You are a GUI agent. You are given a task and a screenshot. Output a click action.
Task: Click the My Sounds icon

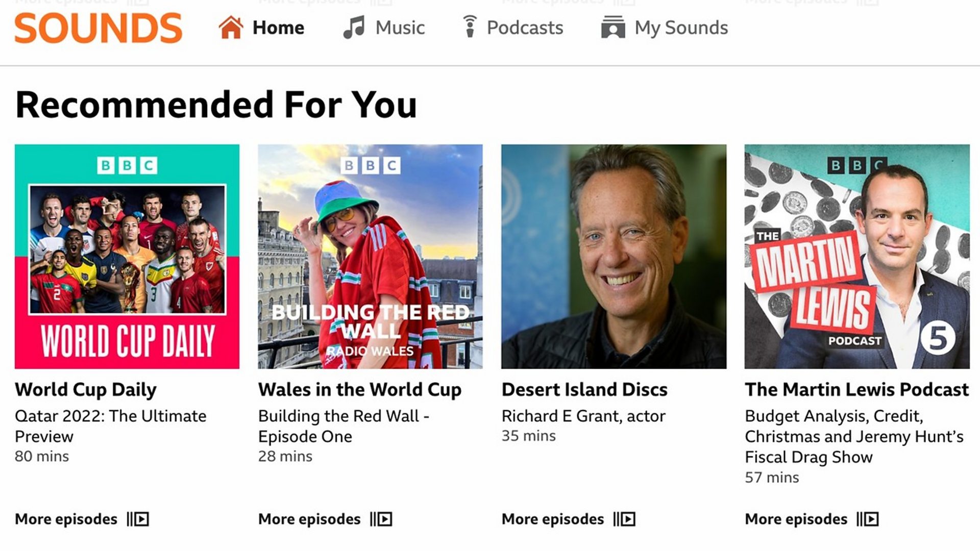(x=613, y=28)
